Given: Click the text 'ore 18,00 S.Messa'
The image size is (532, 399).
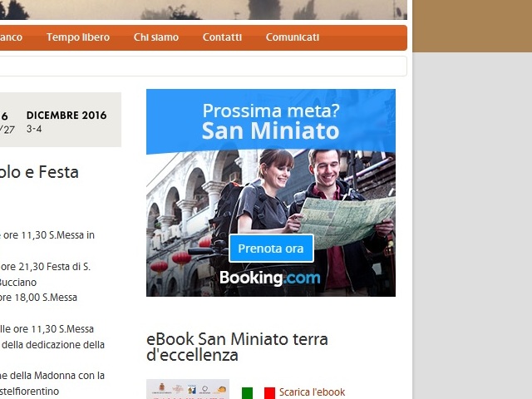Looking at the screenshot, I should point(38,298).
